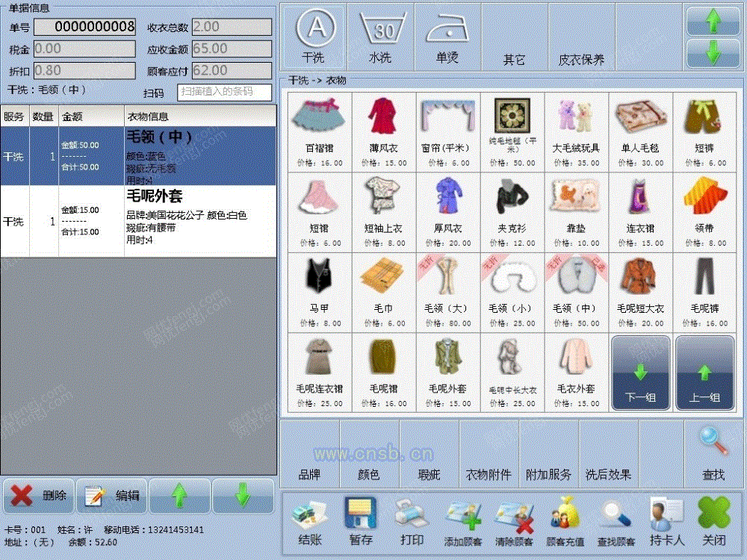Viewport: 747px width, 560px height.
Task: Open the 颜色 color options
Action: tap(369, 454)
